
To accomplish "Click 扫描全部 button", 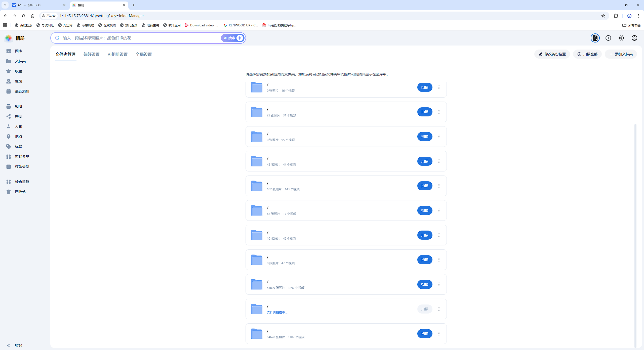I will point(587,54).
